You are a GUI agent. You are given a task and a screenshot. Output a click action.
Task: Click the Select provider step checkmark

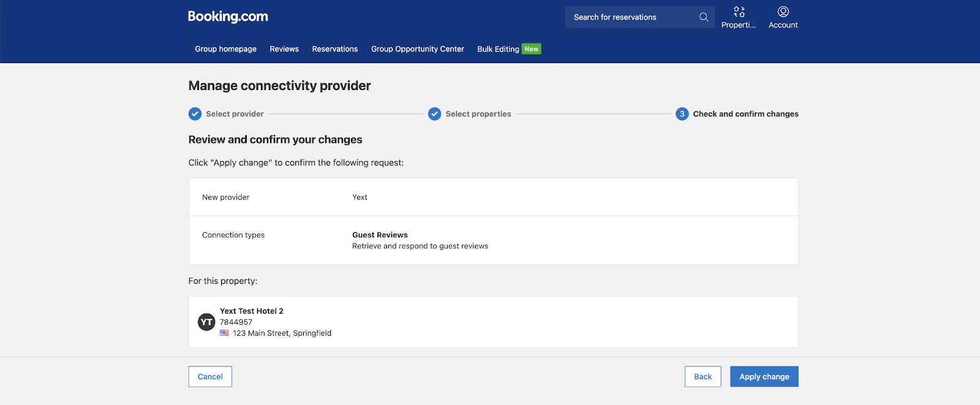coord(195,114)
